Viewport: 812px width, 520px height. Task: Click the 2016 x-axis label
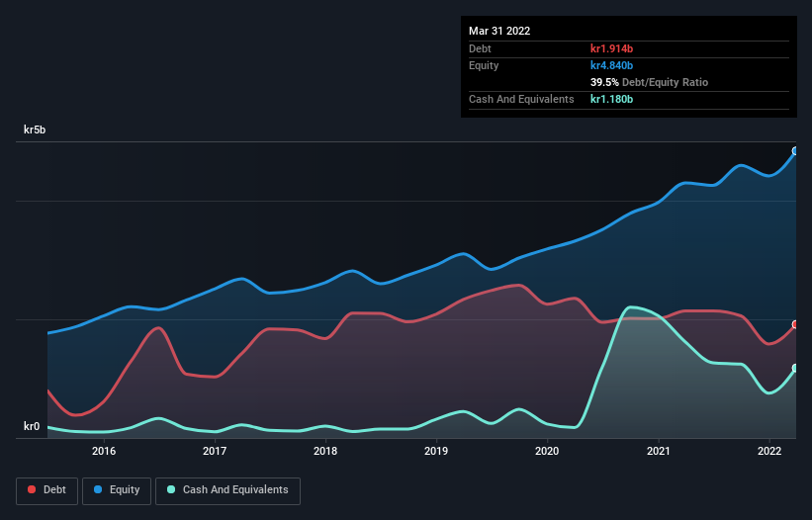pyautogui.click(x=104, y=451)
